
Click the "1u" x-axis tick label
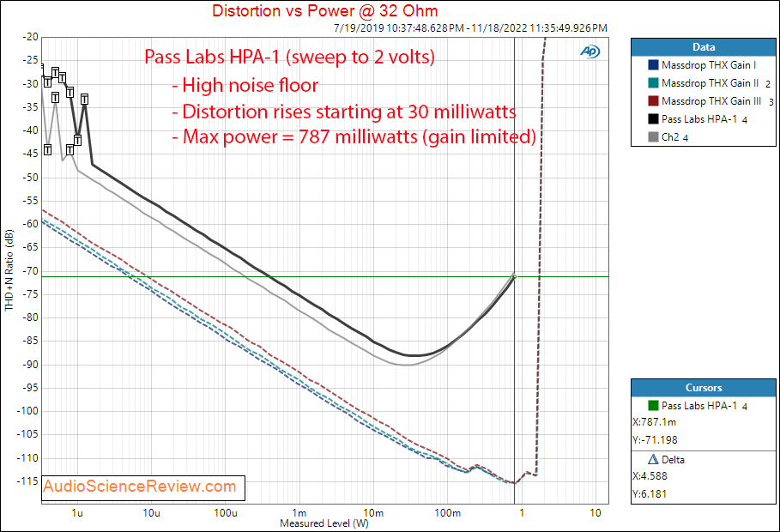coord(77,512)
